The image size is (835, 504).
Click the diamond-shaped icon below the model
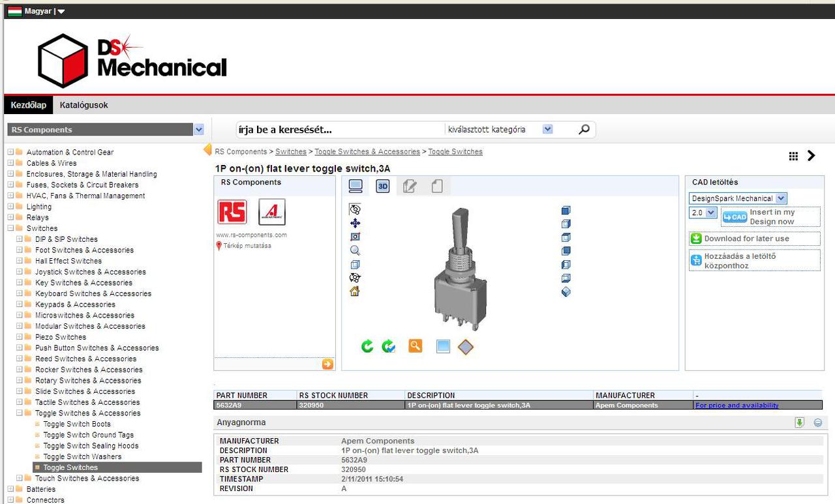click(x=465, y=347)
